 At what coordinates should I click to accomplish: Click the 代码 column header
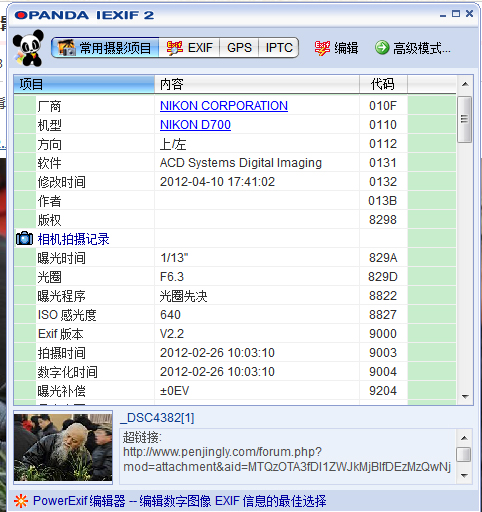click(x=383, y=84)
